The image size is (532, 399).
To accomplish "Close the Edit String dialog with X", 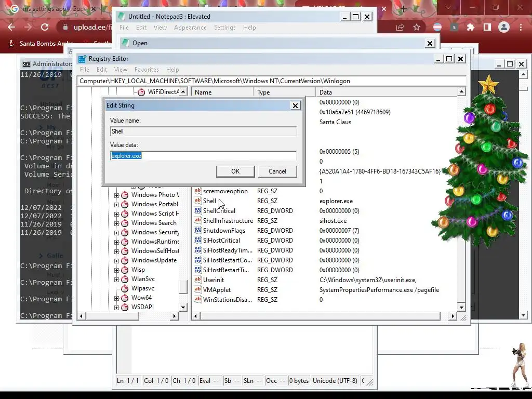I will tap(295, 105).
